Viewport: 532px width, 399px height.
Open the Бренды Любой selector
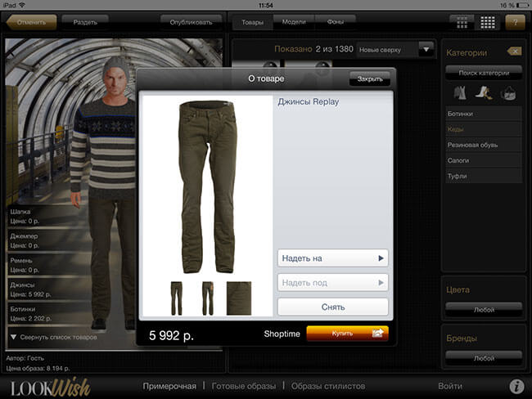(x=484, y=358)
